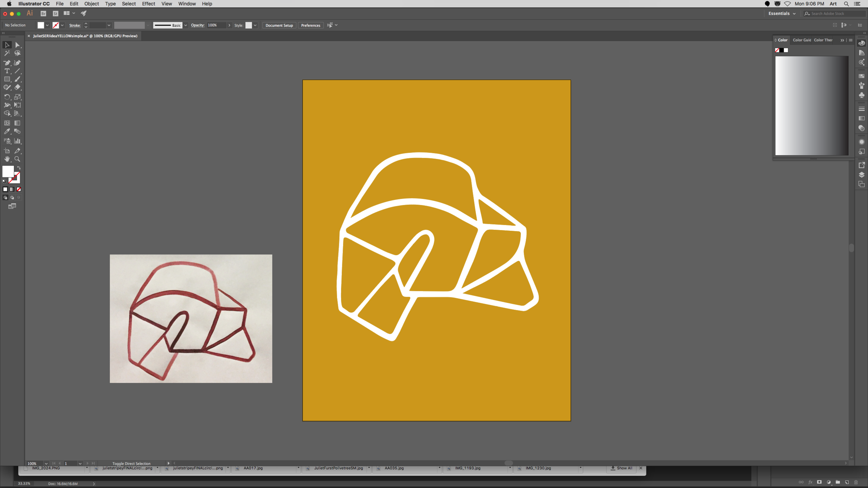The image size is (868, 488).
Task: Open the Symbols panel icon in dock
Action: pos(861,95)
